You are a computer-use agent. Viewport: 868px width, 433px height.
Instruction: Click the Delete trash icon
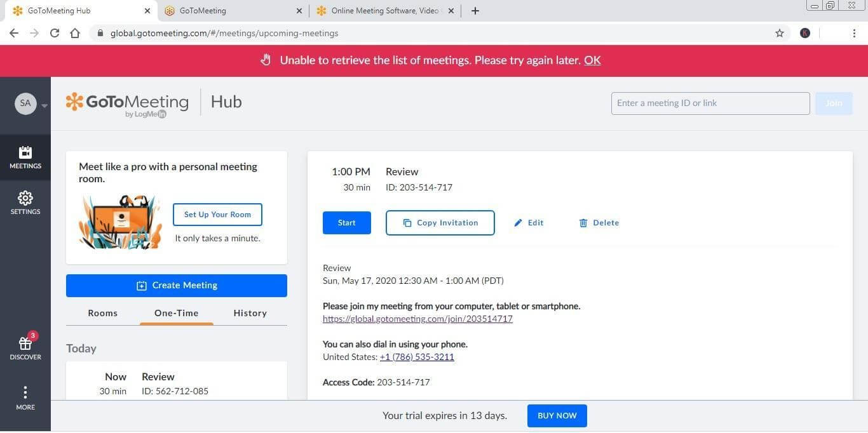[x=584, y=222]
